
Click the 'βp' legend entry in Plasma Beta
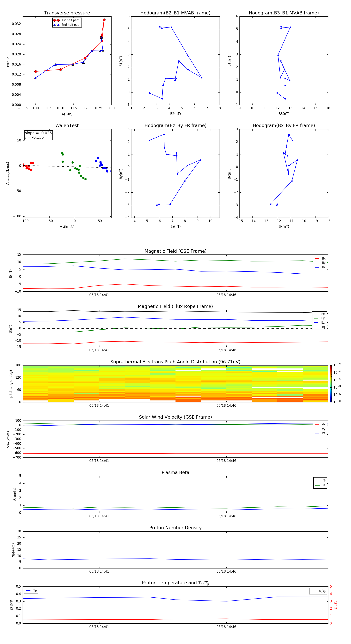click(x=320, y=480)
